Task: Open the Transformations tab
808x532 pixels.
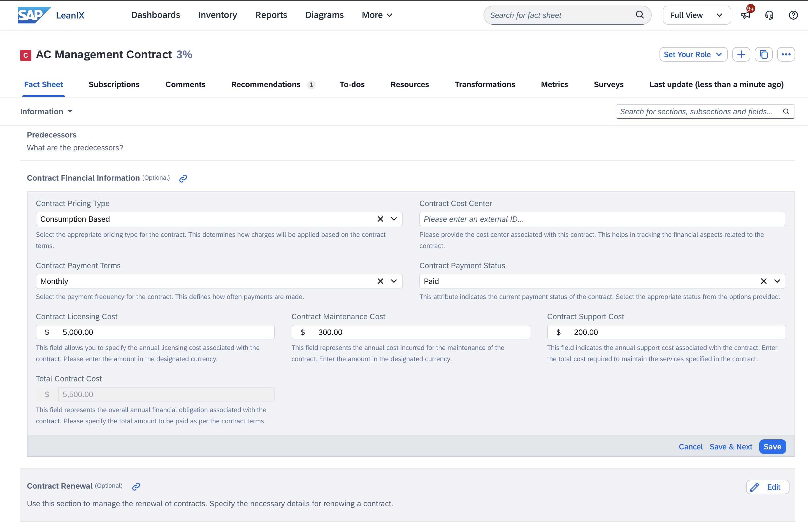Action: [485, 85]
